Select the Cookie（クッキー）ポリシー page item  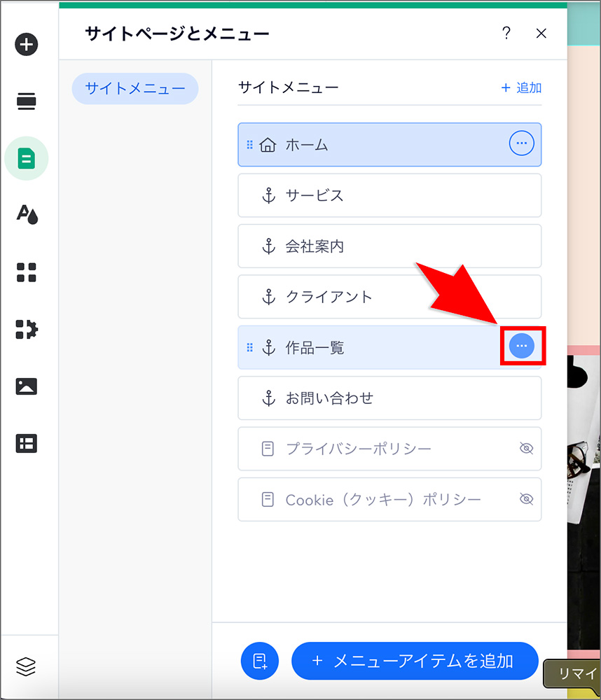[389, 500]
